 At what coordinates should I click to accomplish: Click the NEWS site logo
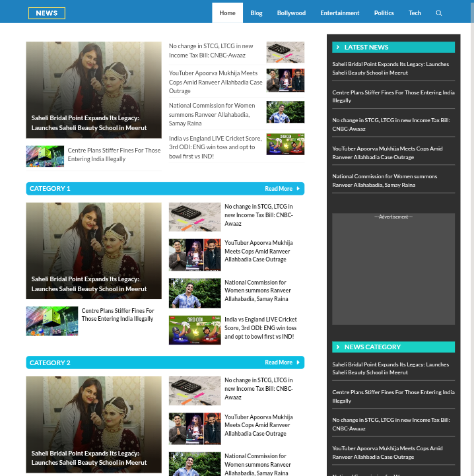coord(47,13)
